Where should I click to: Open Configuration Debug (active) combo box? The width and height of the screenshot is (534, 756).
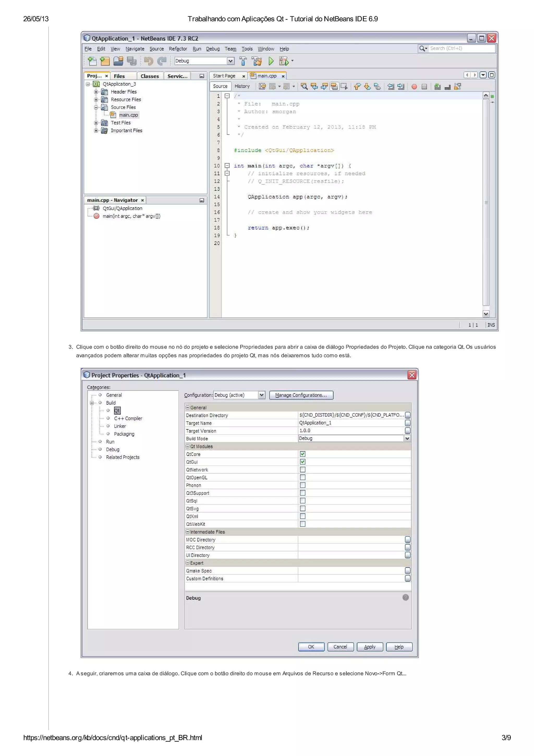click(261, 395)
